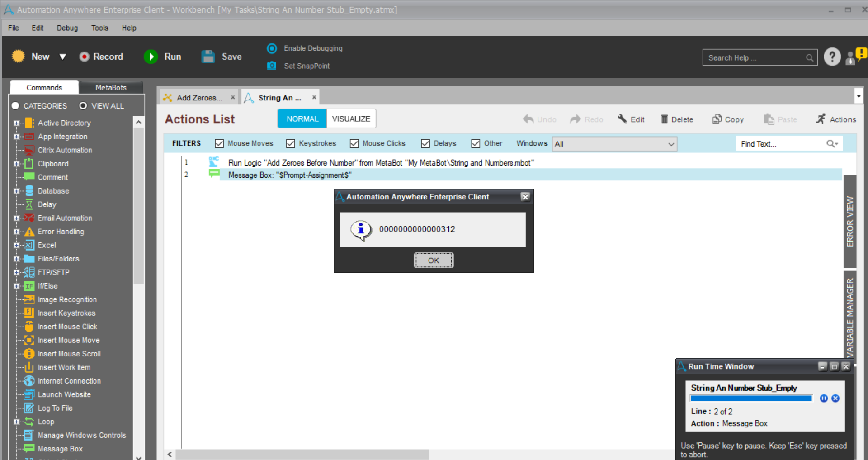
Task: Select the CATEGORIES radio button
Action: (x=15, y=106)
